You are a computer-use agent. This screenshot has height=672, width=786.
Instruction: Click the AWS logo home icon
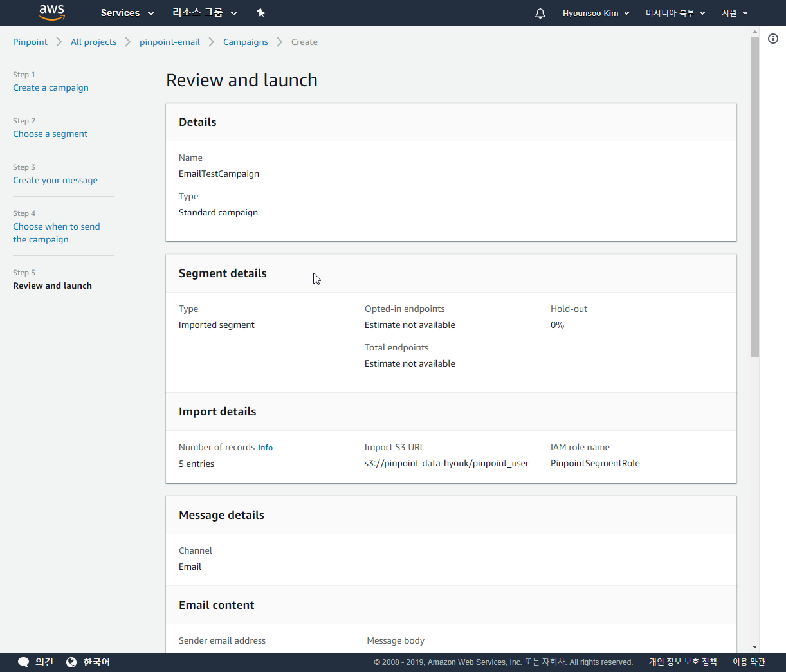pos(52,13)
